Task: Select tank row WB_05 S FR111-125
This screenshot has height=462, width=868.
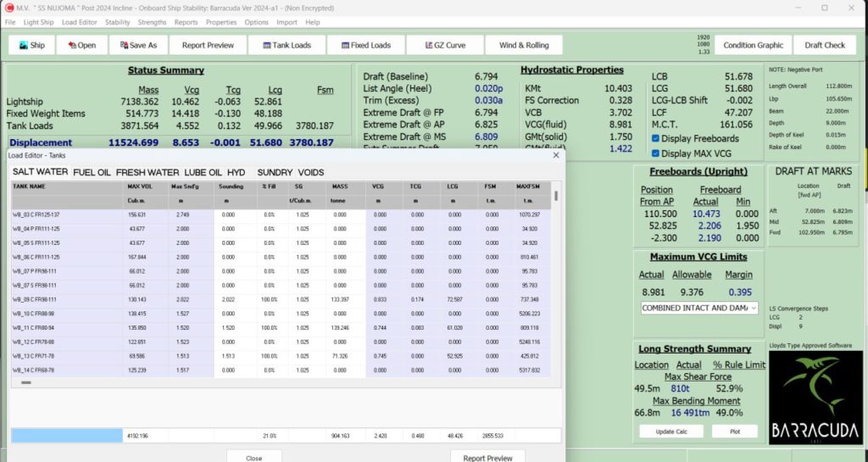Action: (x=281, y=243)
